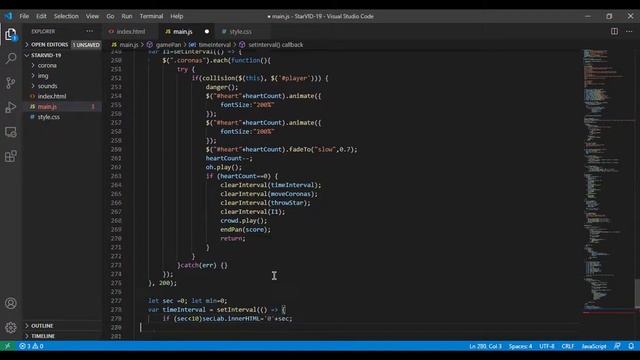Viewport: 640px width, 360px height.
Task: Open the Run and Debug view
Action: tap(11, 107)
